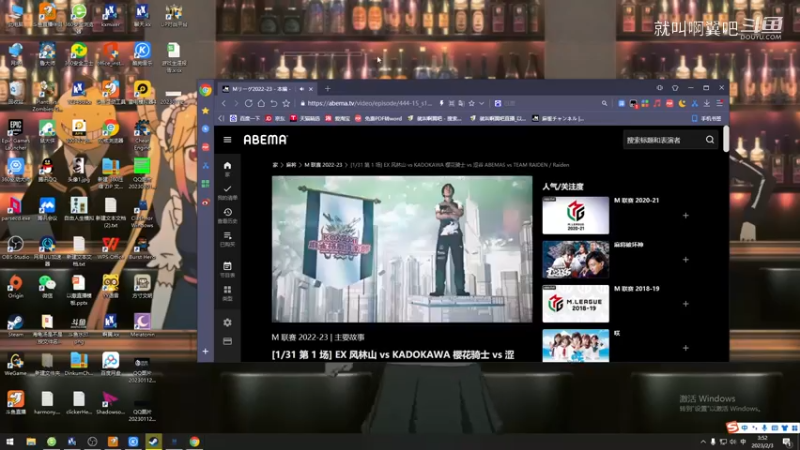Open viewing history in ABEMA sidebar
This screenshot has width=800, height=450.
(228, 216)
